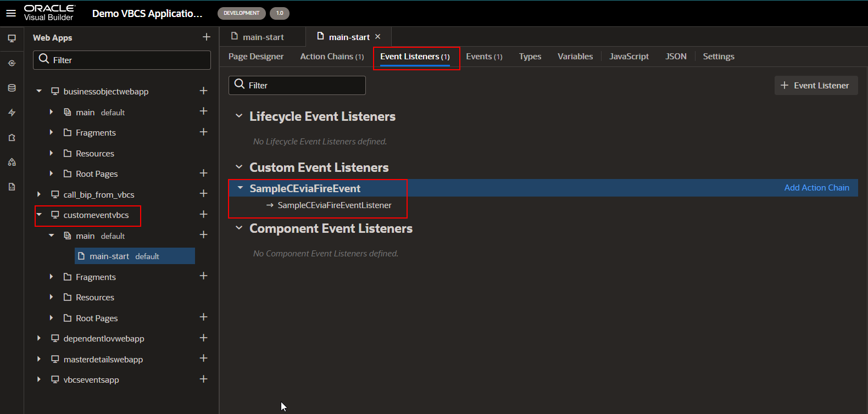The image size is (868, 414).
Task: Click plus icon beside vbcseventsapp
Action: (203, 379)
